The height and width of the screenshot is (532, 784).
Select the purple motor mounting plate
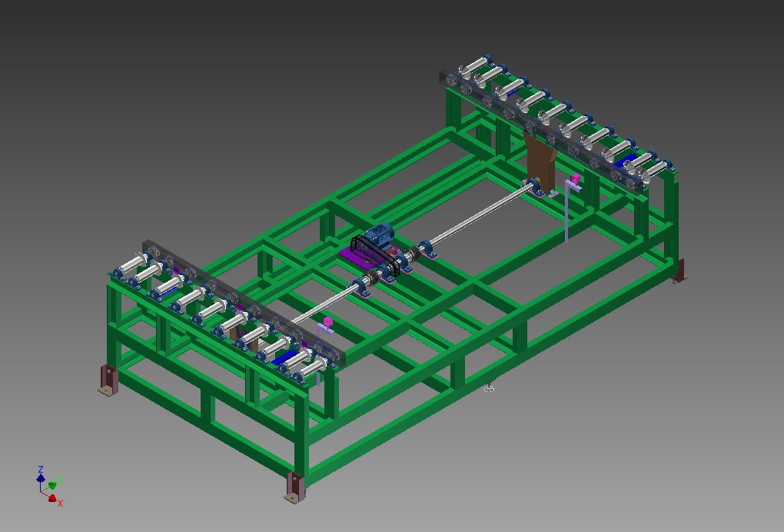(x=356, y=258)
